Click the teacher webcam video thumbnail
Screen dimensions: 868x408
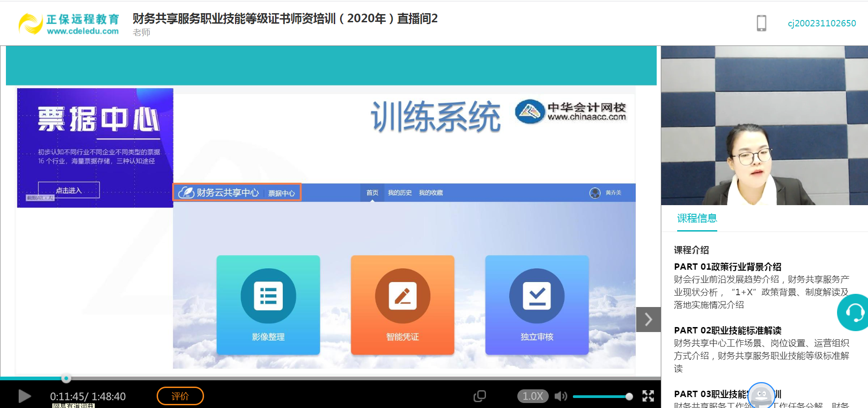point(765,125)
